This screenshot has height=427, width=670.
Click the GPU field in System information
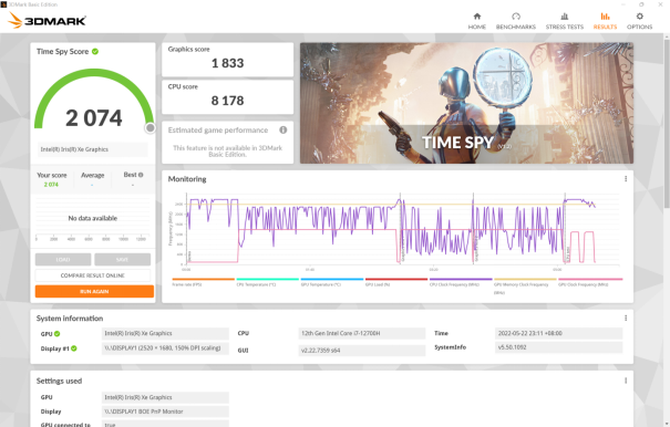pos(165,333)
